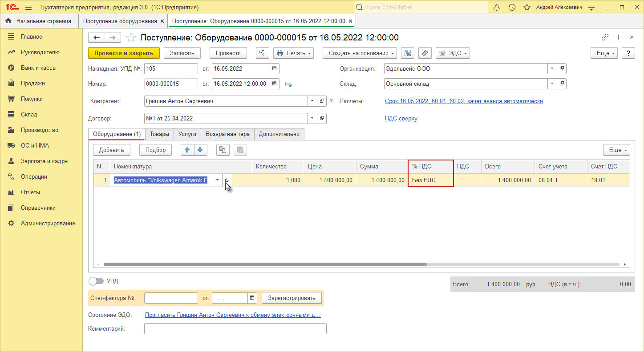Open top Еще menu of the document
The width and height of the screenshot is (644, 352).
(x=604, y=53)
